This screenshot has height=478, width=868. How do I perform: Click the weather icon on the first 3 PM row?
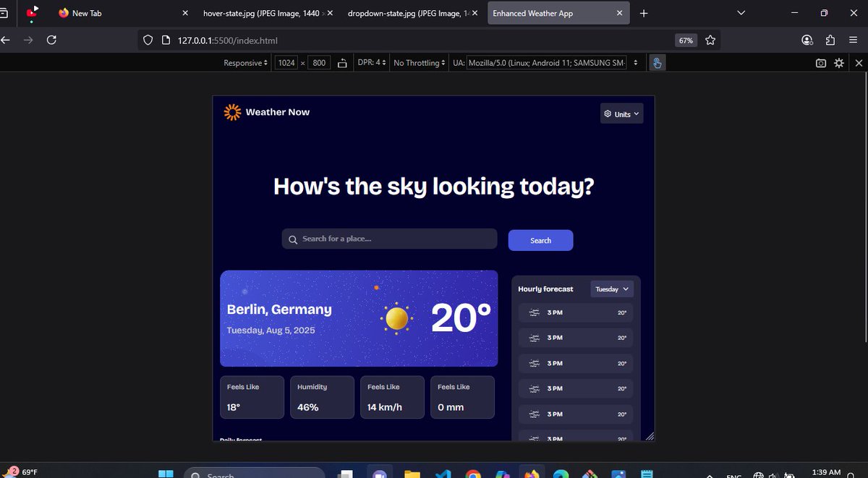click(x=532, y=312)
